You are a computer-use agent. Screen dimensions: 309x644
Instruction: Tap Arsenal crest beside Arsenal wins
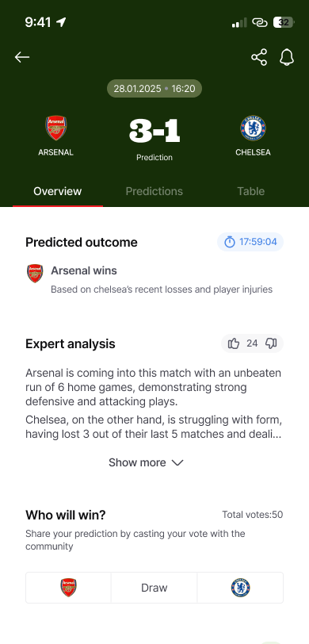coord(35,273)
